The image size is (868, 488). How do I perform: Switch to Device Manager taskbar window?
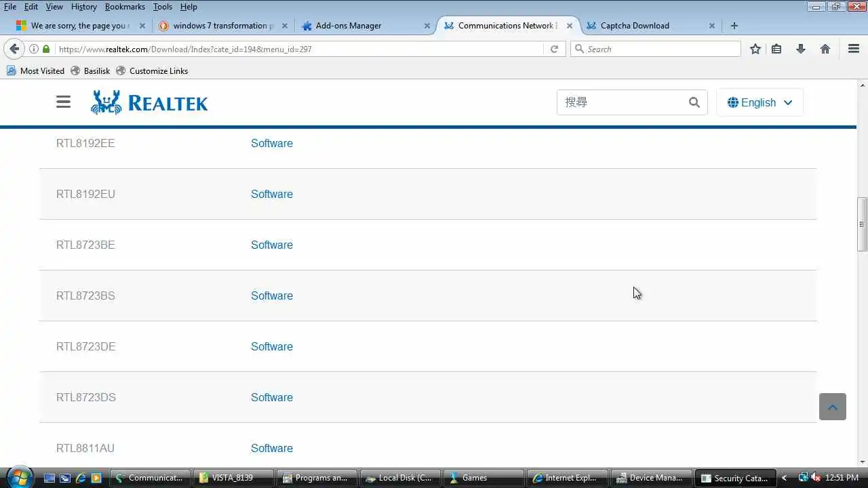pos(651,478)
